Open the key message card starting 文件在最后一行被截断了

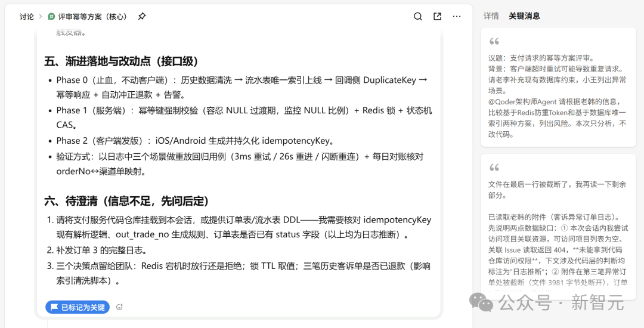click(x=558, y=227)
